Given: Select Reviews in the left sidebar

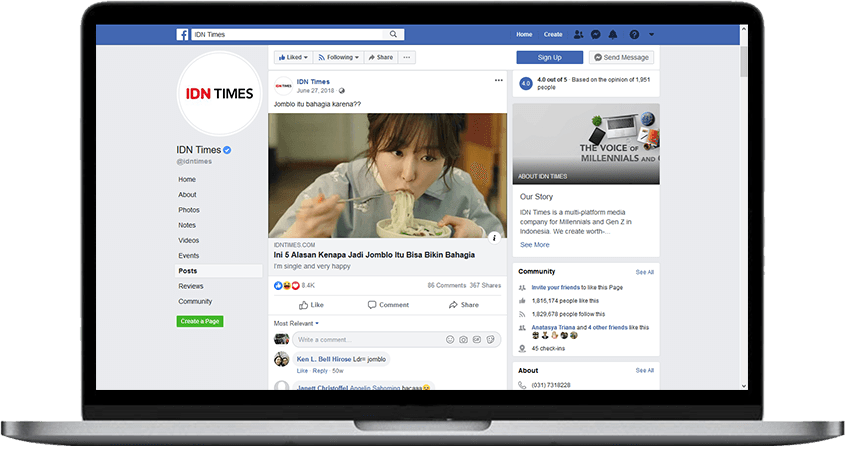Looking at the screenshot, I should tap(190, 286).
